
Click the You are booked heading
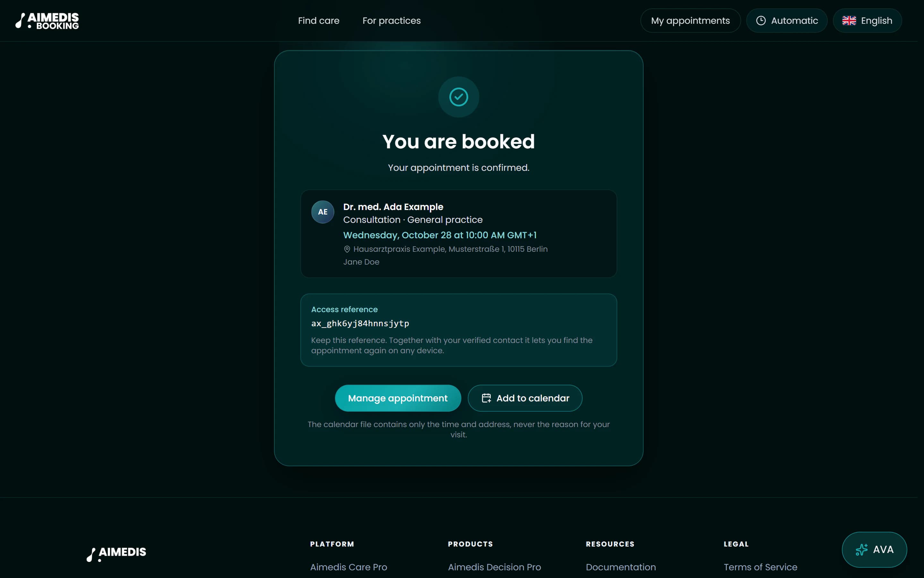click(458, 141)
